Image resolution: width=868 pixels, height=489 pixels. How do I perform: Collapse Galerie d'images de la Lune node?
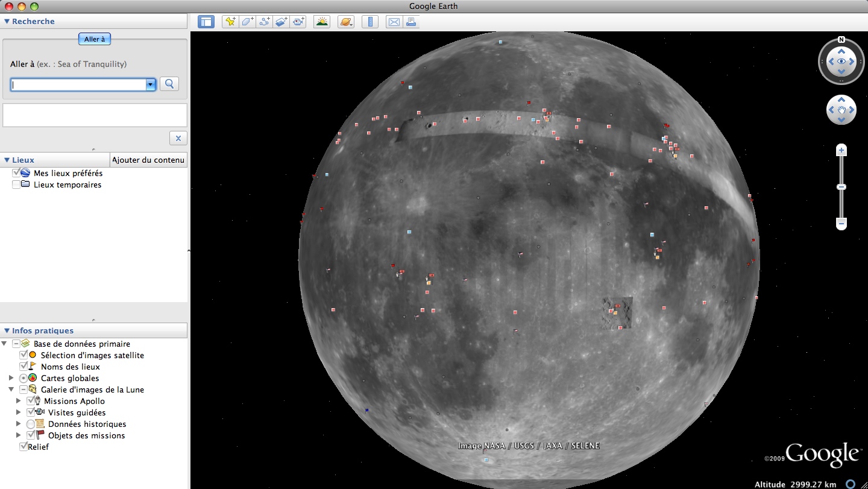tap(11, 390)
